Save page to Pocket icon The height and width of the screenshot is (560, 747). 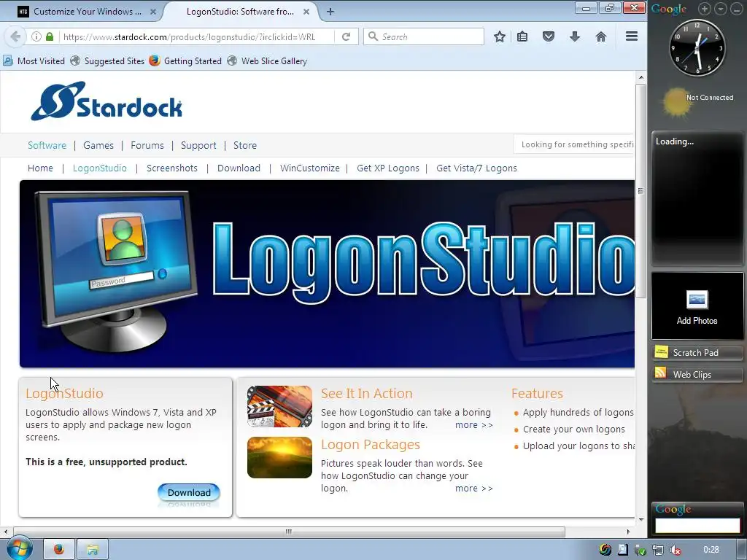(x=549, y=36)
